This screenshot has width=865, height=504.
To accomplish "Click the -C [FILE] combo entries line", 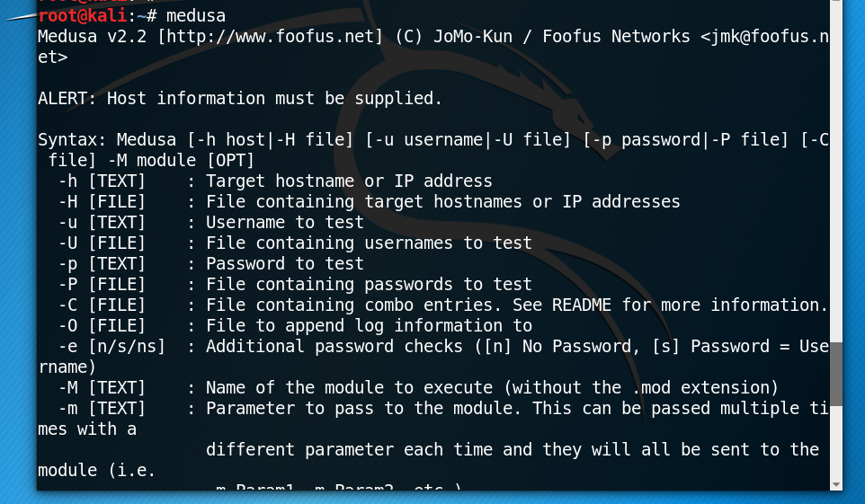I will (443, 305).
